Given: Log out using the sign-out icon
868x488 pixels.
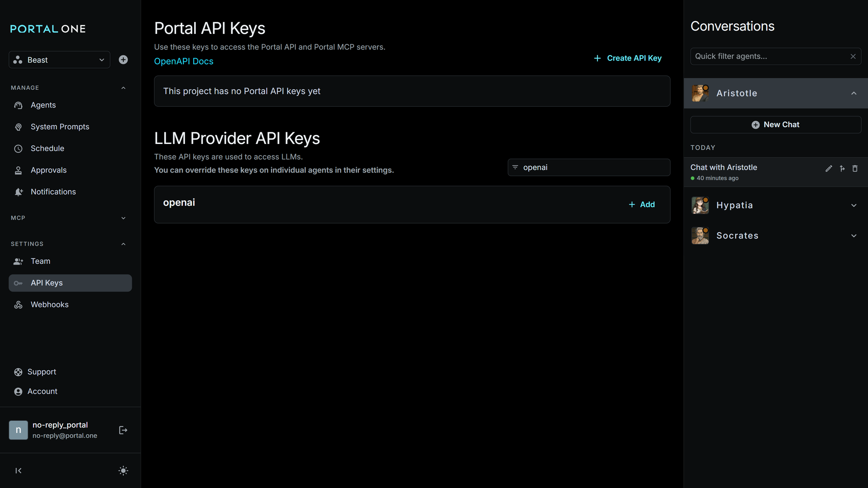Looking at the screenshot, I should pyautogui.click(x=123, y=430).
